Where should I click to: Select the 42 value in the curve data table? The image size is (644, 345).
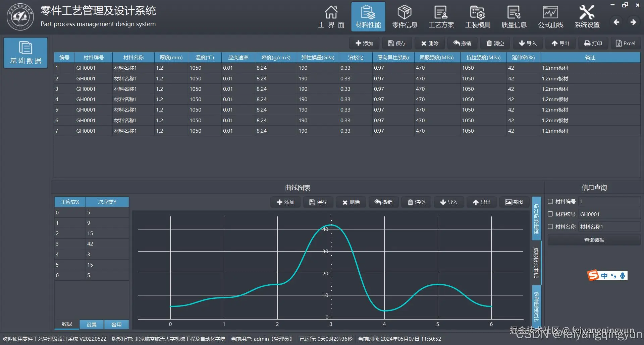[107, 244]
